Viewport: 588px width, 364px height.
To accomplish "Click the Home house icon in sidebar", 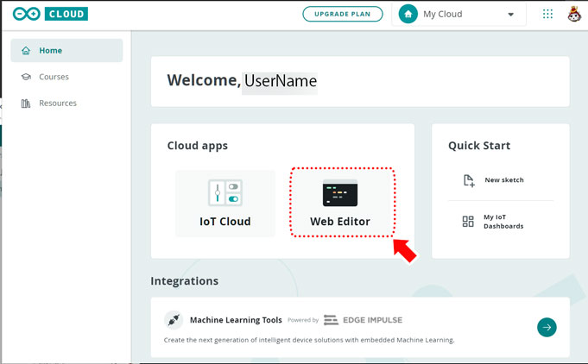I will pyautogui.click(x=26, y=51).
